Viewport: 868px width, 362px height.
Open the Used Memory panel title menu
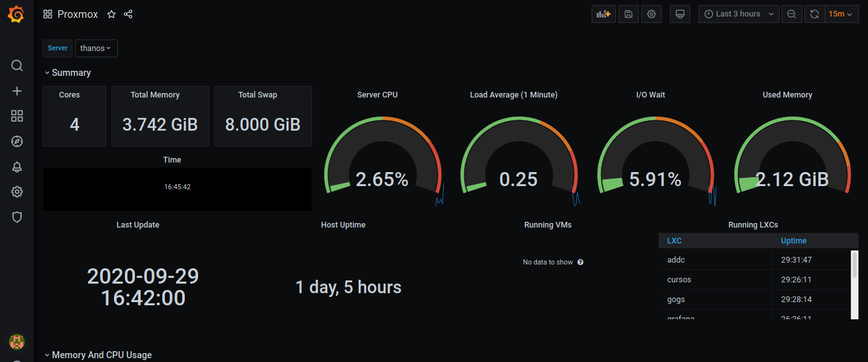point(788,95)
